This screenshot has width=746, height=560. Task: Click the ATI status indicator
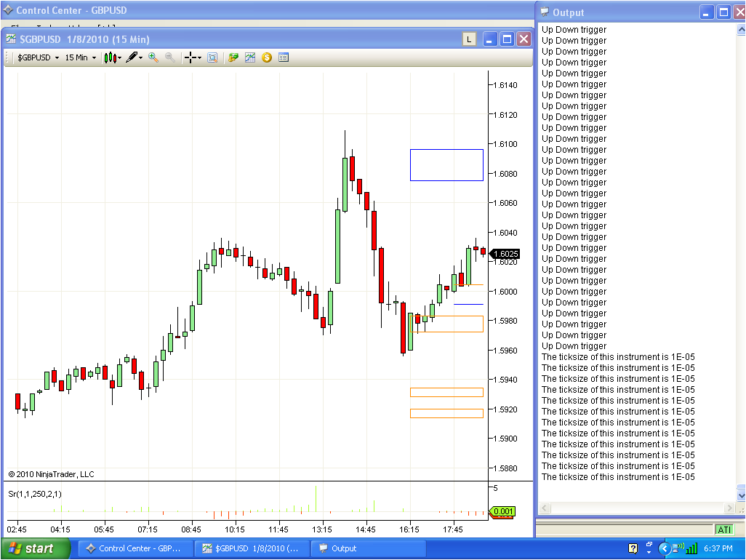coord(723,529)
